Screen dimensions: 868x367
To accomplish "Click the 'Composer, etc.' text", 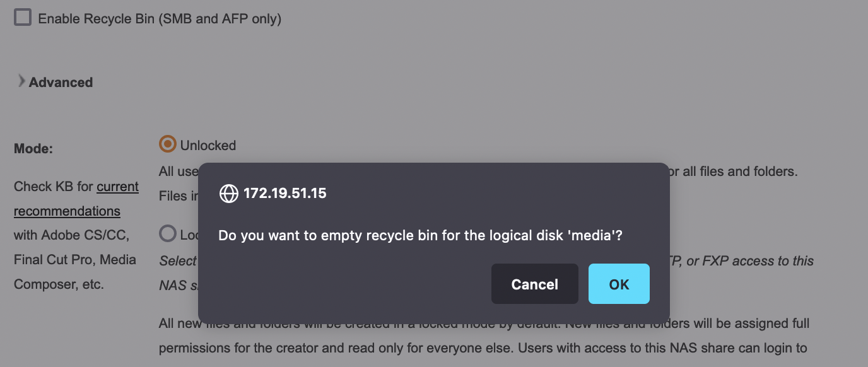I will (59, 284).
